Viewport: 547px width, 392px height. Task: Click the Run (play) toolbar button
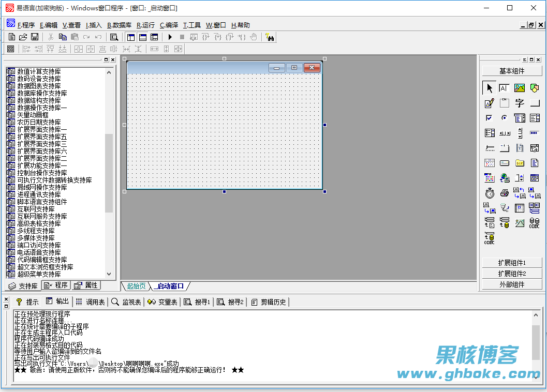(x=170, y=37)
